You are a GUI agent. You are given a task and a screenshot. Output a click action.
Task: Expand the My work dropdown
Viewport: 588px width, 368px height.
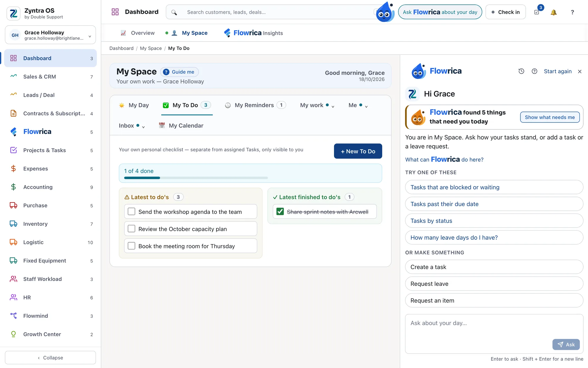coord(317,105)
